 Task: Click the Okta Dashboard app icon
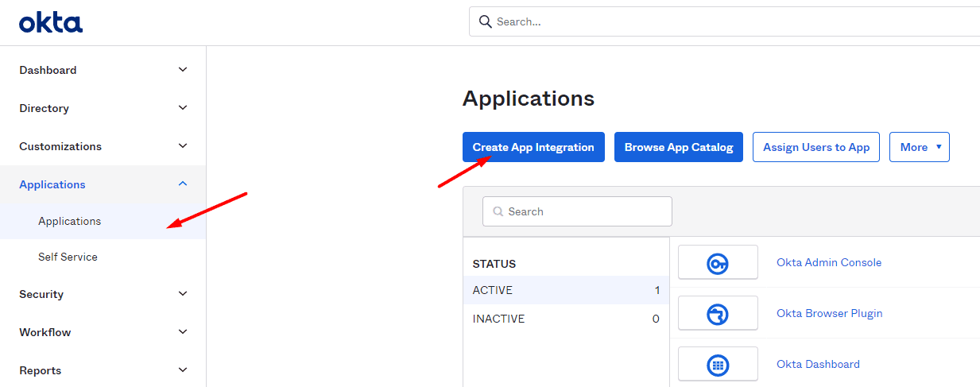[x=718, y=364]
